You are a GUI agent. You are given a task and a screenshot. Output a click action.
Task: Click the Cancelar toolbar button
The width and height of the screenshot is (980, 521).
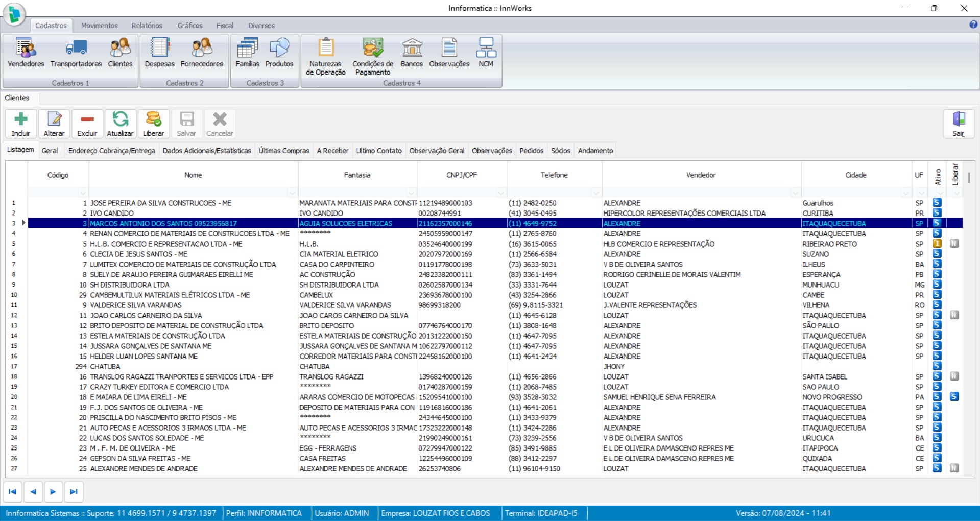(x=220, y=124)
